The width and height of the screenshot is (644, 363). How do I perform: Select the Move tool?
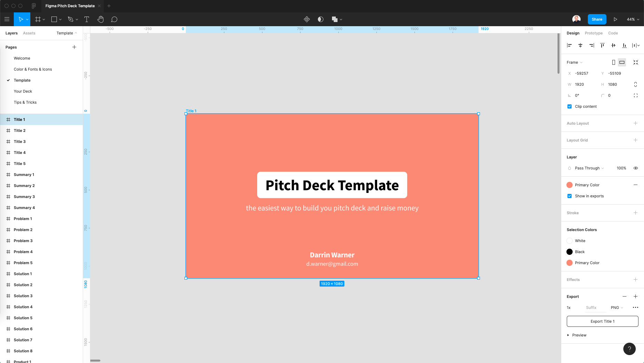21,19
